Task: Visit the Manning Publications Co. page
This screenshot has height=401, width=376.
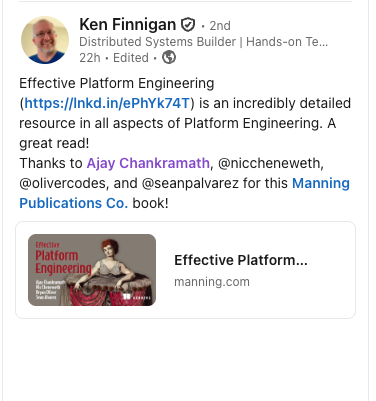Action: click(x=184, y=193)
